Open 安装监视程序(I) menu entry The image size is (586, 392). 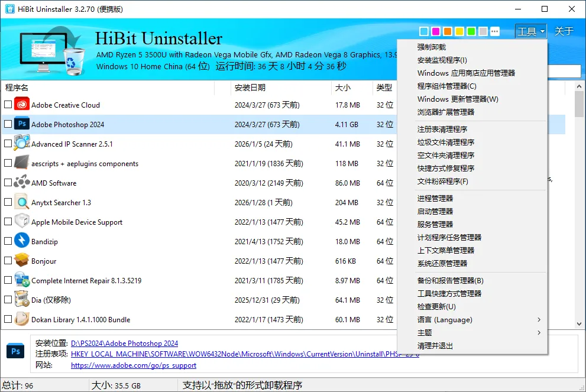(x=472, y=60)
